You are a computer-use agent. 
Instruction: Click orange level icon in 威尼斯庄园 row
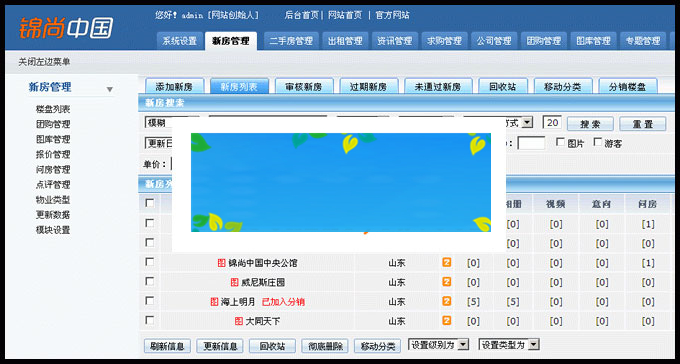pos(447,282)
